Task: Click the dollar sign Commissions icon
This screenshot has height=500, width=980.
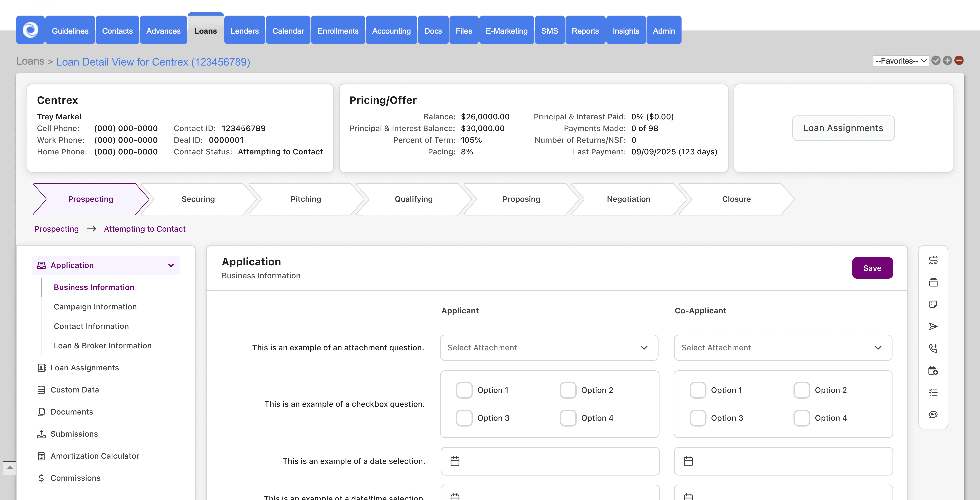Action: point(41,478)
